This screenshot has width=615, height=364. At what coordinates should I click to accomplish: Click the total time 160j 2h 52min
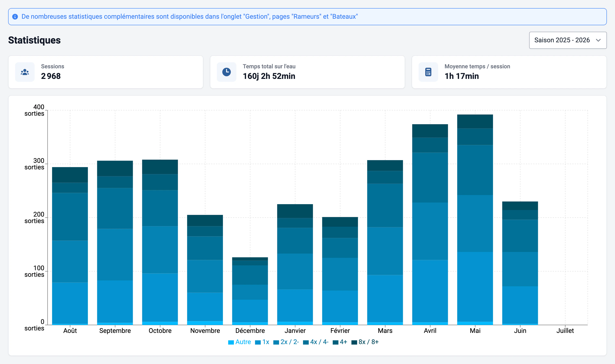(x=269, y=76)
